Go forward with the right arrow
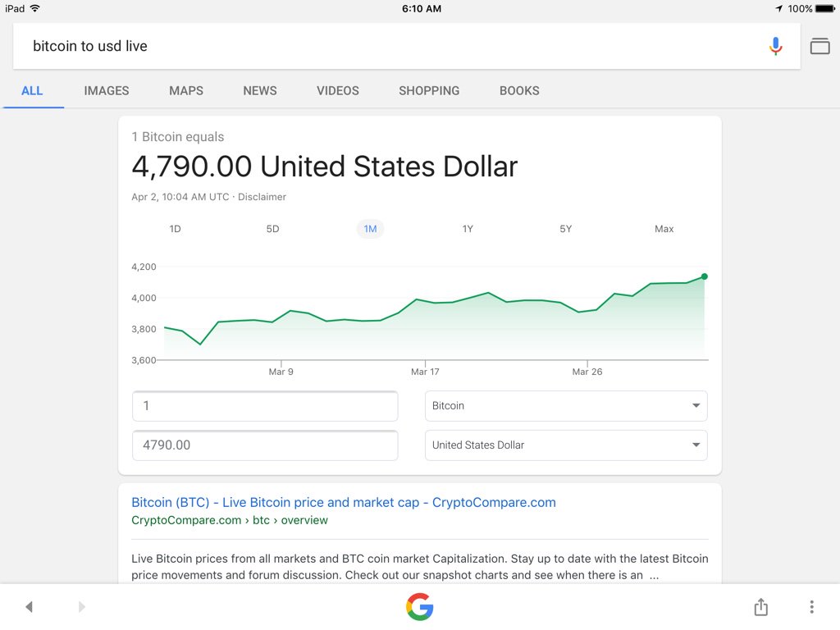840x630 pixels. click(81, 606)
